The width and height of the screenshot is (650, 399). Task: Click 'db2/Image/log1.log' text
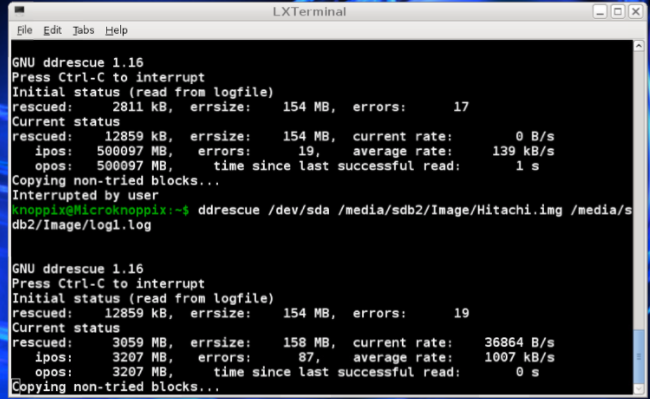point(82,225)
